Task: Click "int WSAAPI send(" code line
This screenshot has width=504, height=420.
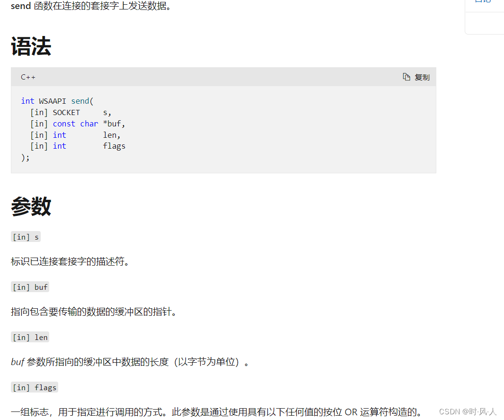Action: [x=57, y=101]
